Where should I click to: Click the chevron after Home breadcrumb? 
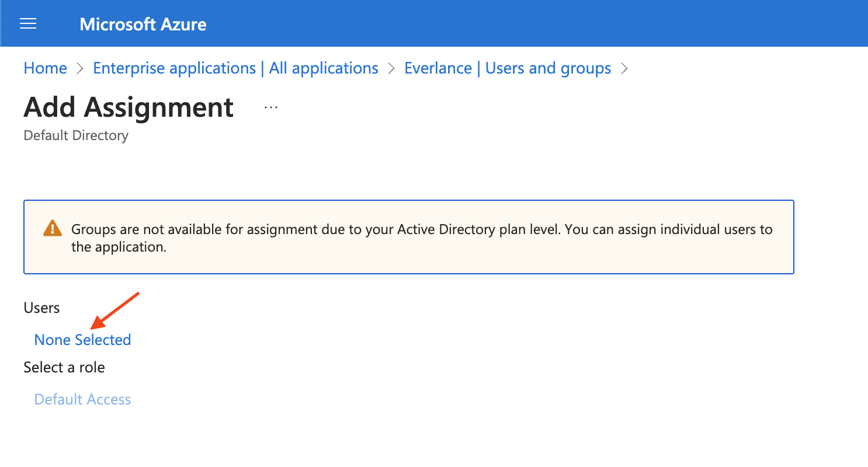coord(80,68)
